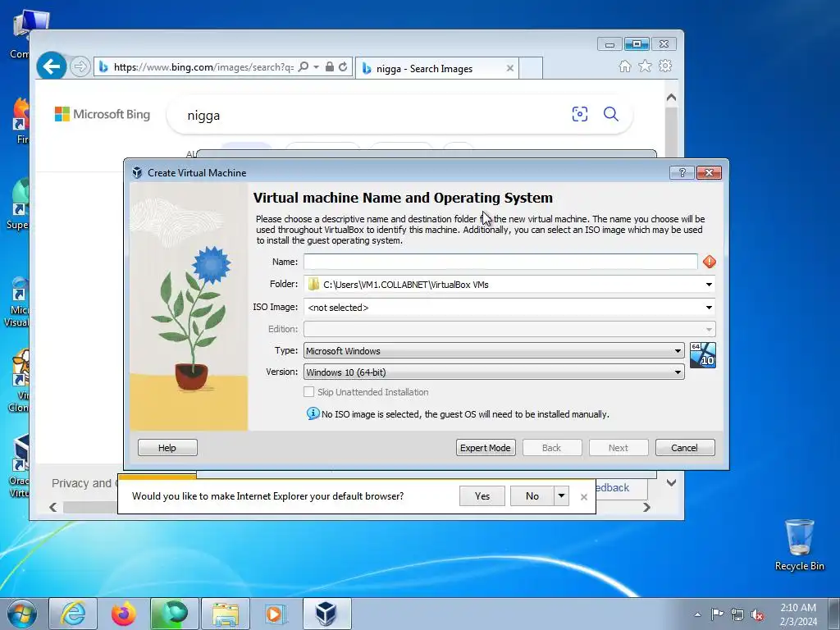Click the Internet Explorer forward arrow
The image size is (840, 630).
pyautogui.click(x=80, y=67)
